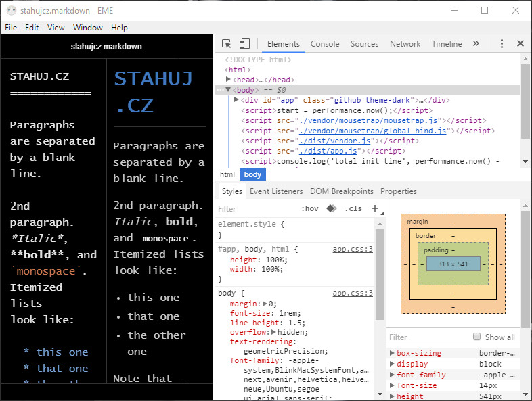Activate the inspect element picker icon
This screenshot has width=532, height=401.
click(226, 44)
